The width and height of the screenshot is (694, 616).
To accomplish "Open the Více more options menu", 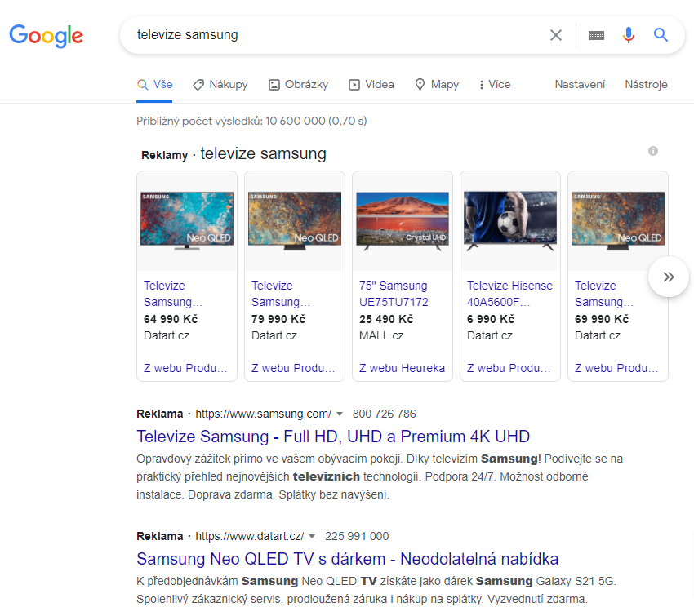I will [495, 84].
